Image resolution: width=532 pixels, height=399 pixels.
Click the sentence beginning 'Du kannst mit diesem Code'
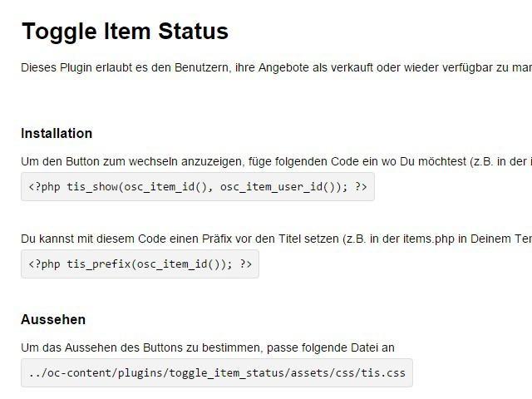click(x=277, y=239)
